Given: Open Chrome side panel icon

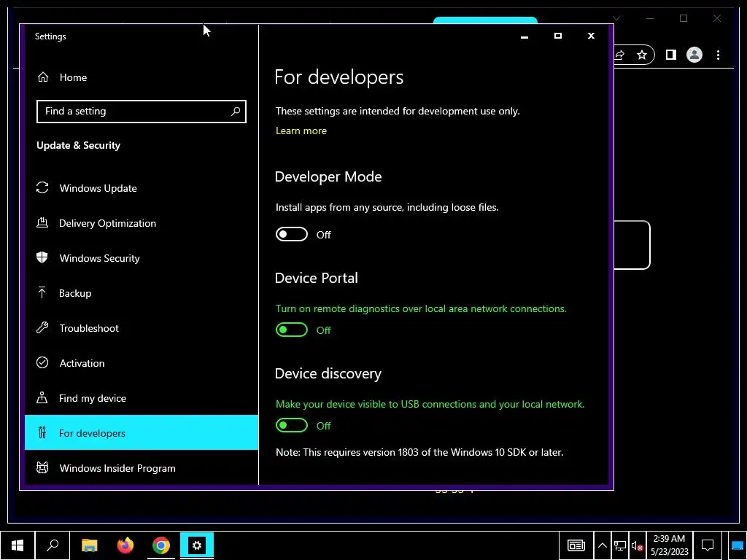Looking at the screenshot, I should pos(671,55).
